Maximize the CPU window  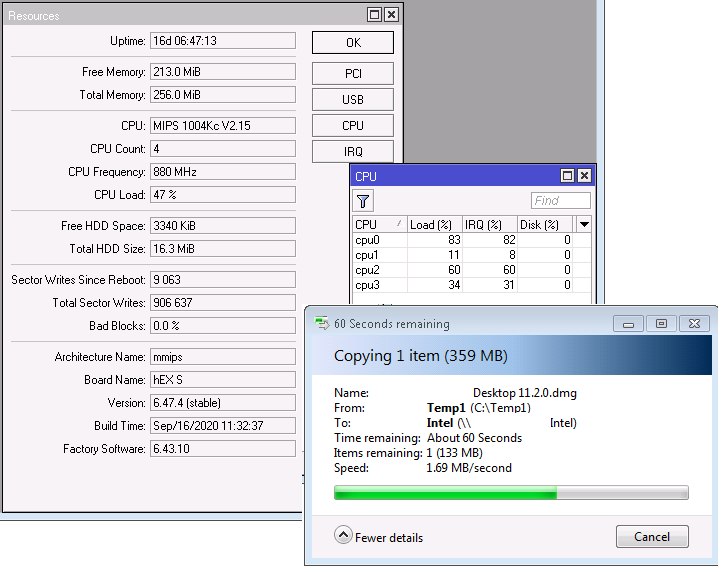pyautogui.click(x=567, y=175)
